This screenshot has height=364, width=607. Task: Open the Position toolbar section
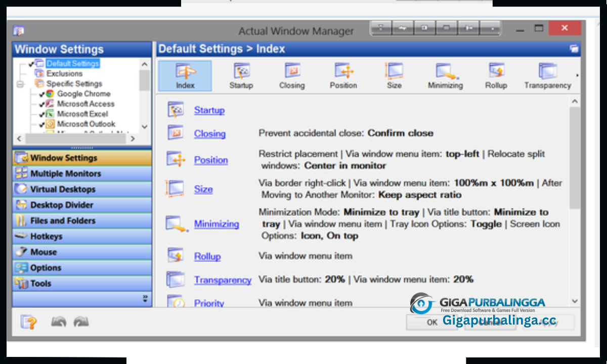click(343, 76)
